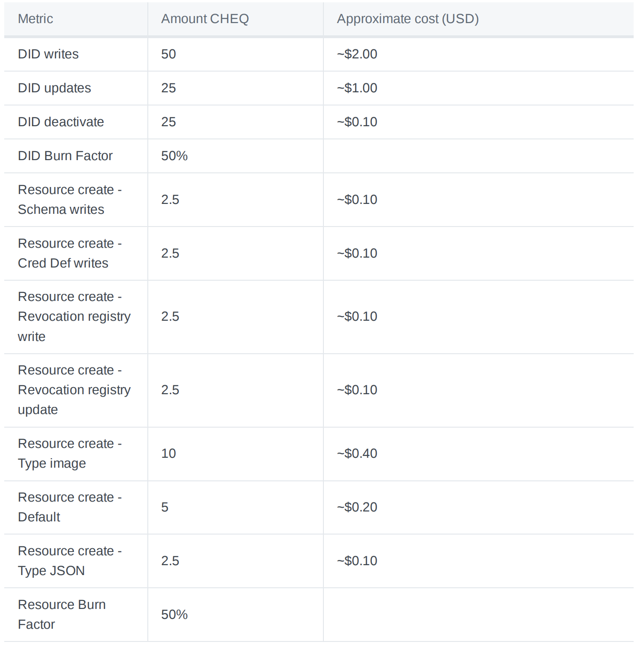Viewport: 644px width, 649px height.
Task: Select the Revocation registry write metric cell
Action: 74,316
